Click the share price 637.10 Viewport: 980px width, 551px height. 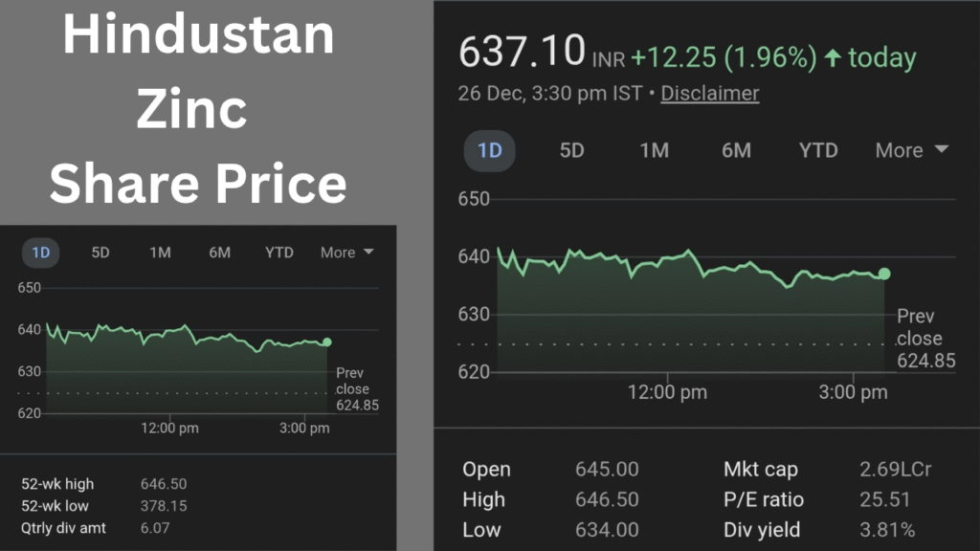click(x=523, y=53)
